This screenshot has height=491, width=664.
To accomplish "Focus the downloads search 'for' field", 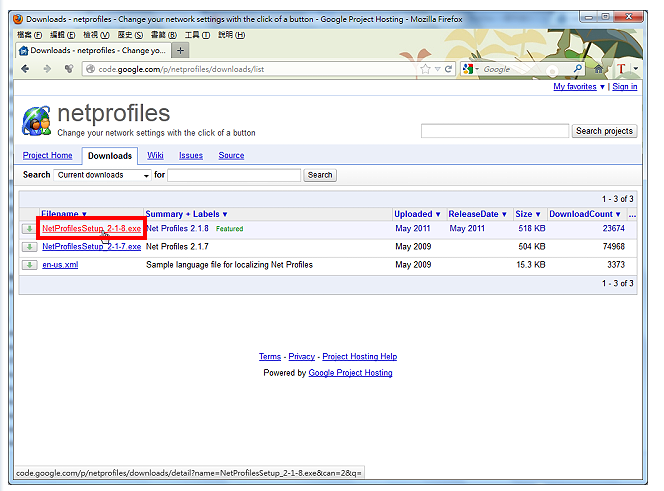I will point(234,175).
